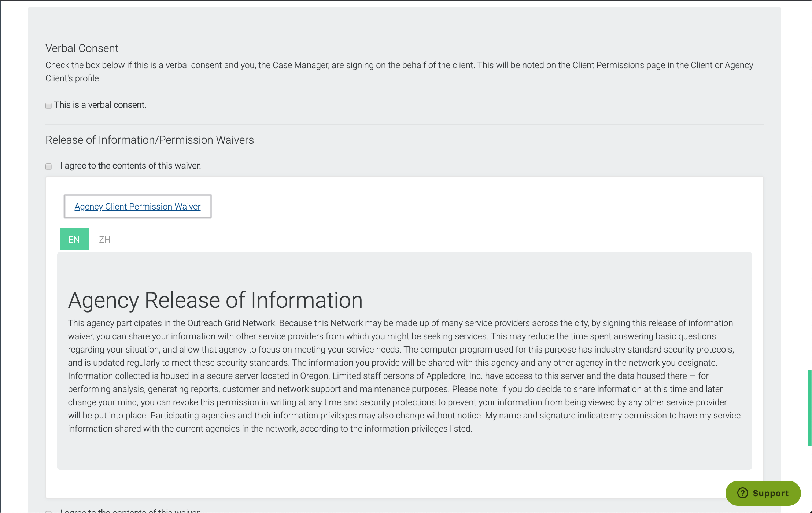Click the bottom cut-off 'I agree' waiver label

pyautogui.click(x=130, y=511)
